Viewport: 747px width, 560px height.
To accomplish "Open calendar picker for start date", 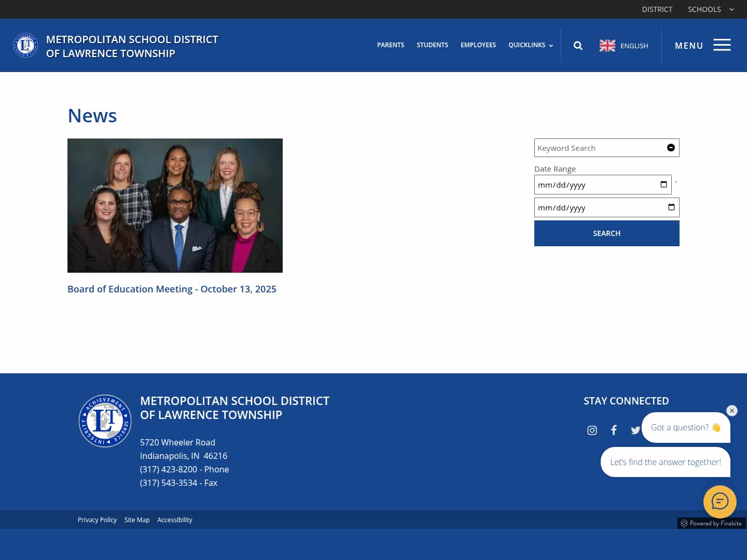I will [663, 185].
